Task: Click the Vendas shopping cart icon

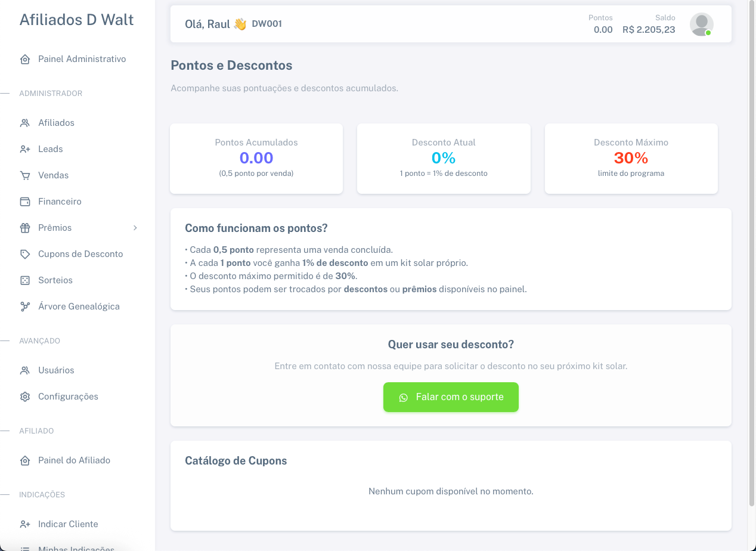Action: (25, 175)
